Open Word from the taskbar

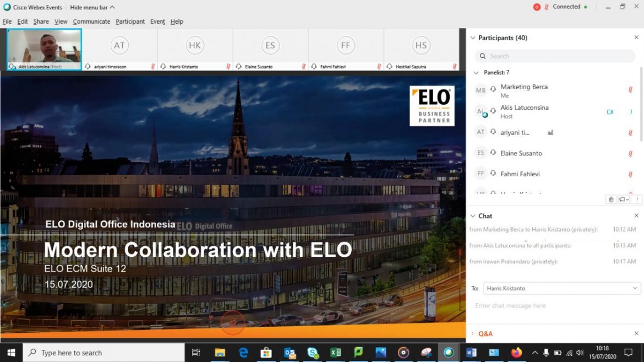pyautogui.click(x=471, y=353)
